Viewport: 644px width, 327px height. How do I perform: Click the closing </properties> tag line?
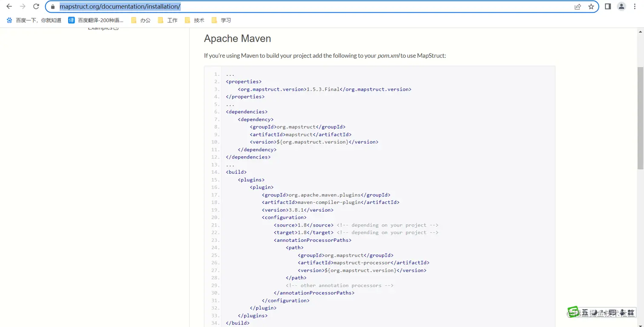click(245, 97)
